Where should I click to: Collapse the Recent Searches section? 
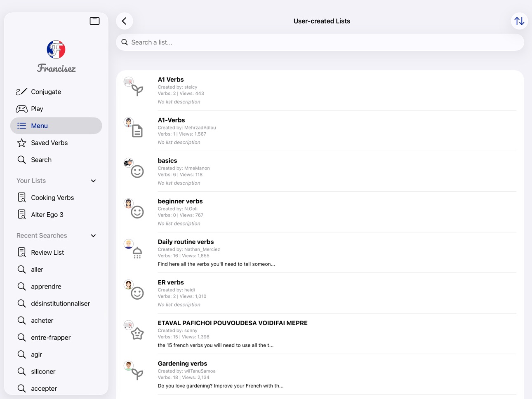click(x=93, y=236)
